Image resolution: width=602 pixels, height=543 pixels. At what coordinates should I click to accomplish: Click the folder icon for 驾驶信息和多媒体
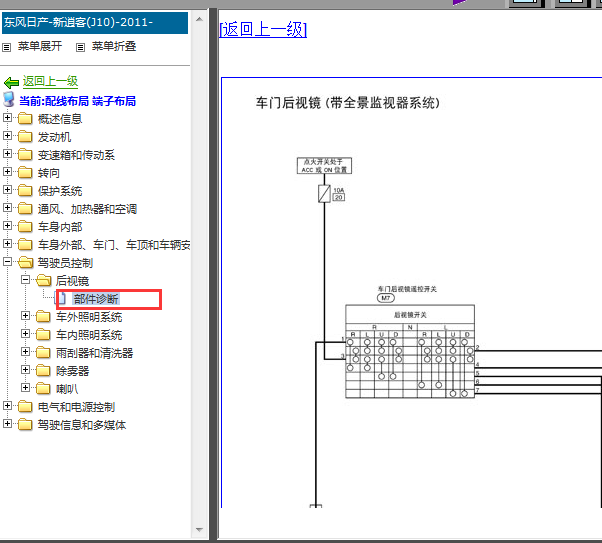click(x=25, y=424)
